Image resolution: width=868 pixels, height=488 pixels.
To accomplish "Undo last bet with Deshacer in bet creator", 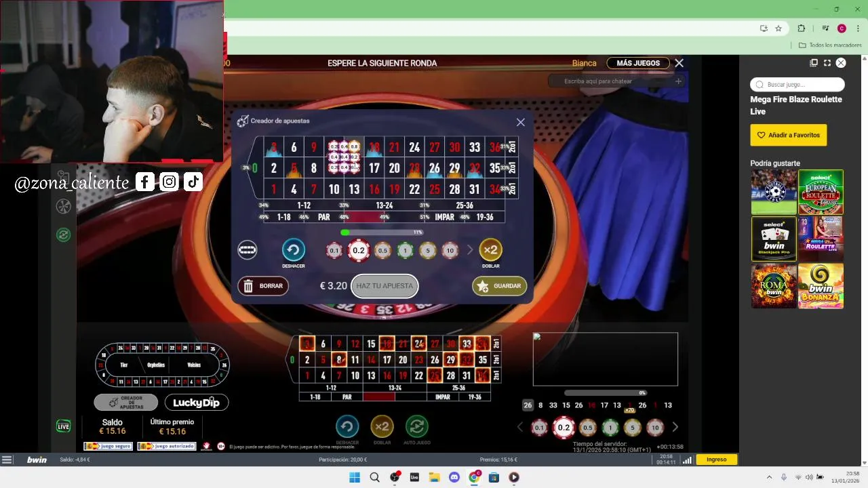I will pos(294,250).
